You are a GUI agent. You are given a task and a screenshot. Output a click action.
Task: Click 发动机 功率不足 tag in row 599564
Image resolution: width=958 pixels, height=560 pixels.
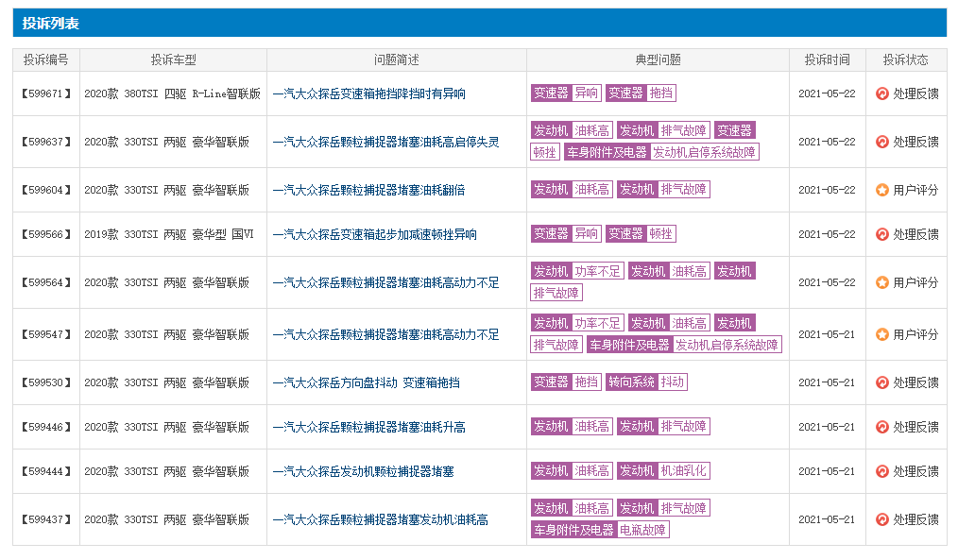pos(577,271)
